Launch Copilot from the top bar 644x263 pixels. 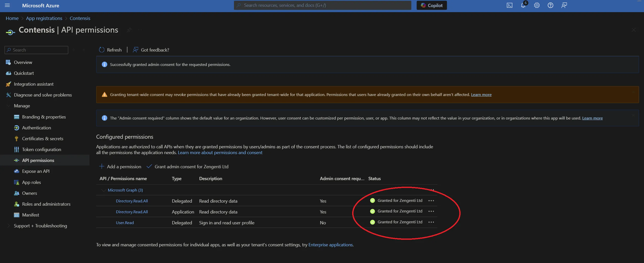coord(432,5)
